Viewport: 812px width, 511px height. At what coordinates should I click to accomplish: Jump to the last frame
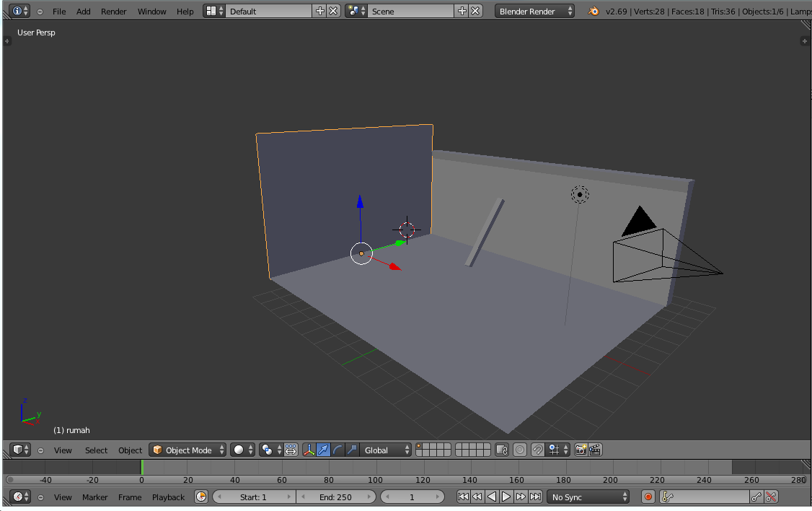[x=536, y=497]
